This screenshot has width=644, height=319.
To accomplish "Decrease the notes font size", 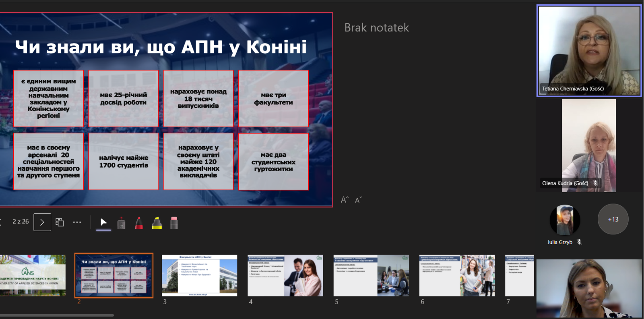I will tap(358, 200).
